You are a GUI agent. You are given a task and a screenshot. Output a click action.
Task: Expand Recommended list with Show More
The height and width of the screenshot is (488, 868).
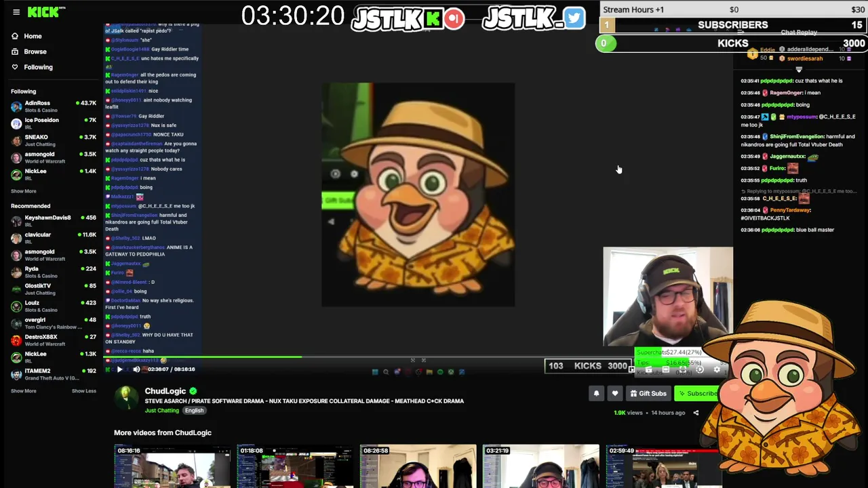24,391
